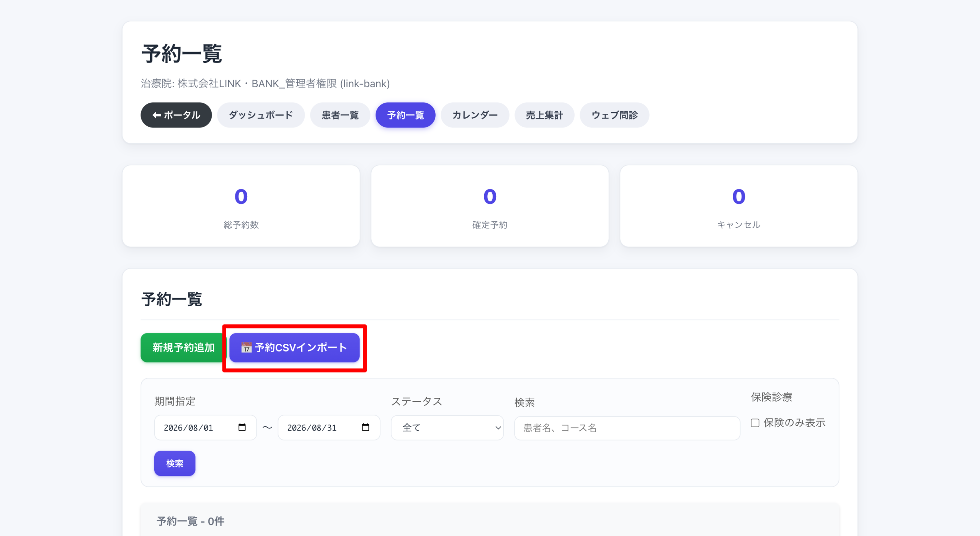Click the calendar icon on CSV import button
This screenshot has height=536, width=980.
point(246,348)
